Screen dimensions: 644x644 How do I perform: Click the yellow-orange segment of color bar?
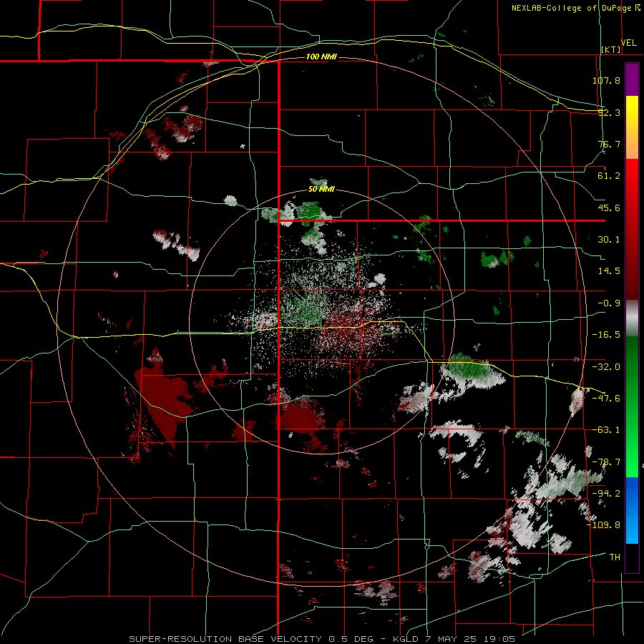[632, 127]
